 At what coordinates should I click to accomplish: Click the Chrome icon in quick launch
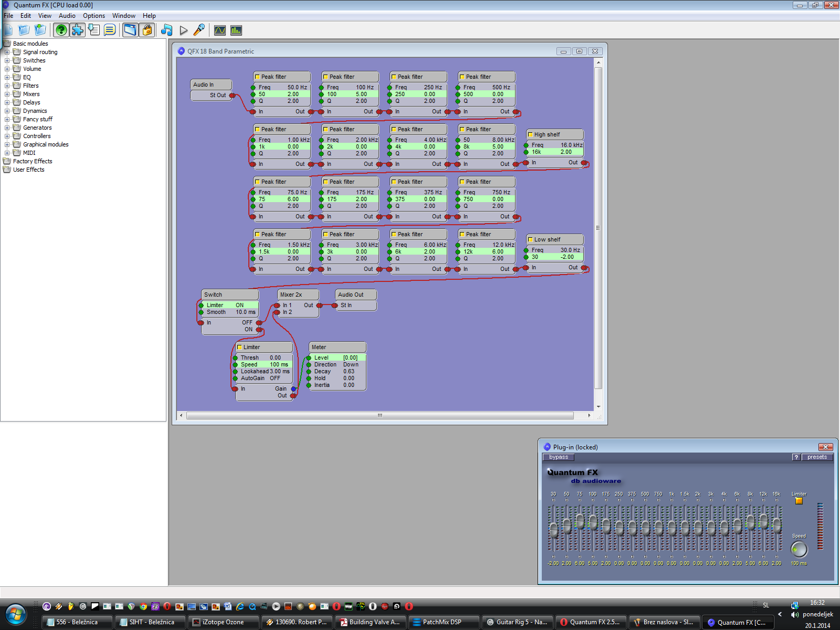point(143,606)
